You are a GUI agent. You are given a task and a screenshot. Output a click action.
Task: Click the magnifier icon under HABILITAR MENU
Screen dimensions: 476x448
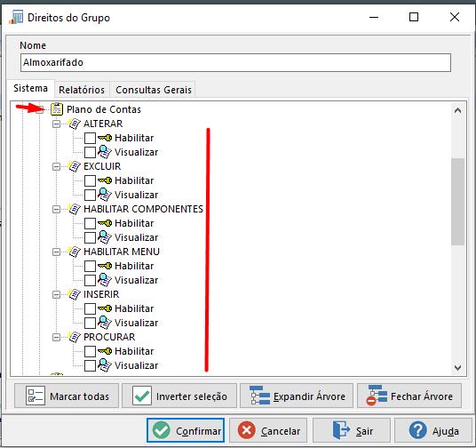(x=105, y=280)
